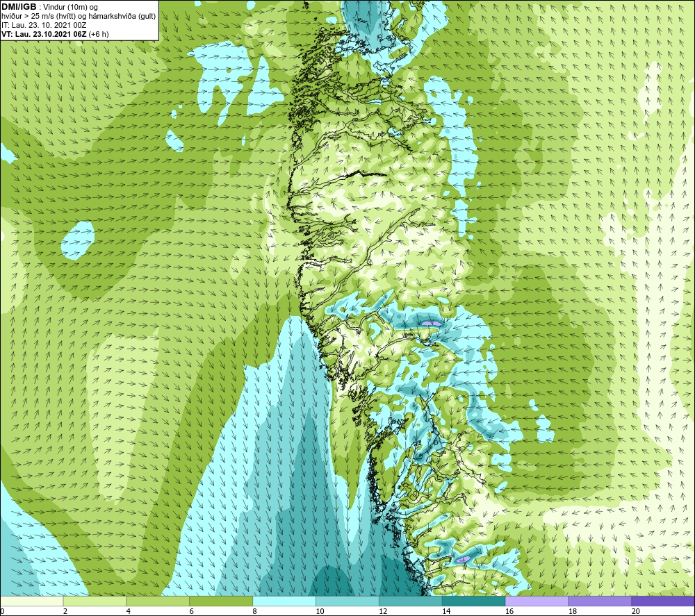Click the legend scale label 6
The height and width of the screenshot is (616, 695).
pyautogui.click(x=192, y=611)
